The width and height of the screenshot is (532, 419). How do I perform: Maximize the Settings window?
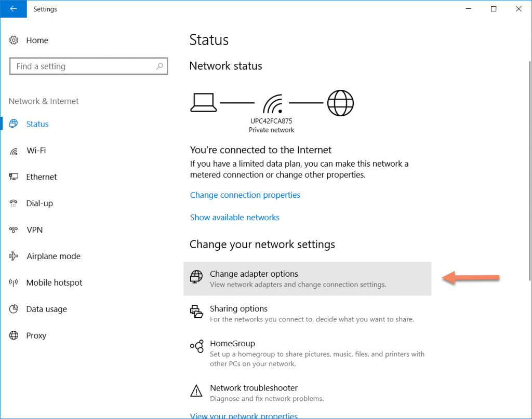tap(494, 9)
